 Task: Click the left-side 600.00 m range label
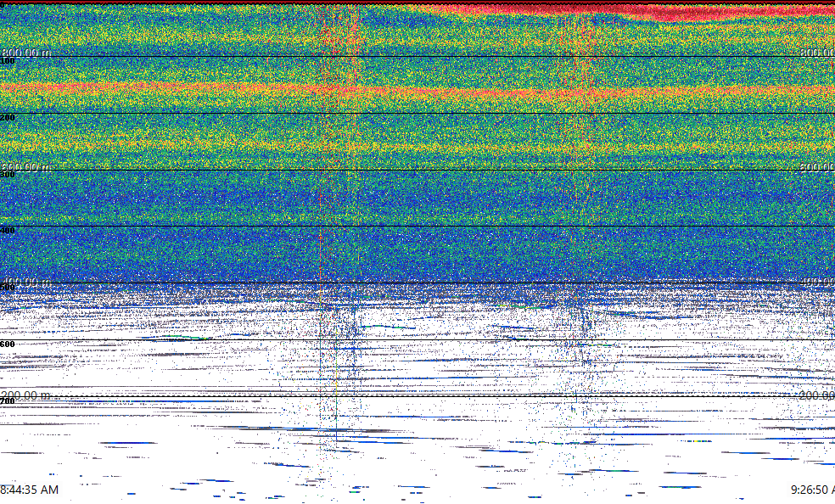tap(26, 167)
